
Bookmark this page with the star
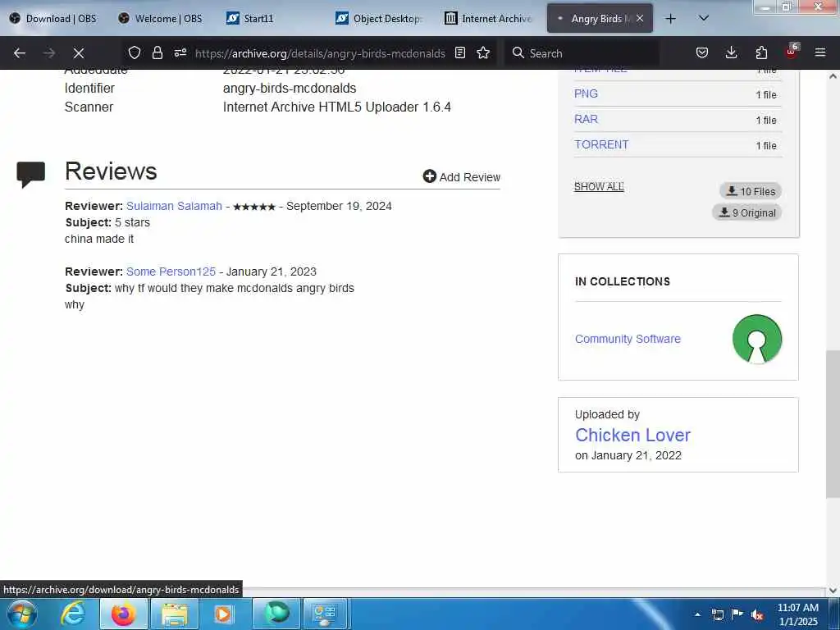(x=483, y=52)
